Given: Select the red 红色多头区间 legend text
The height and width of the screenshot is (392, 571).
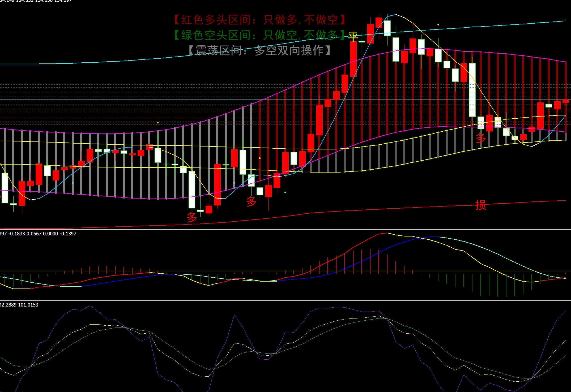Looking at the screenshot, I should [x=260, y=20].
